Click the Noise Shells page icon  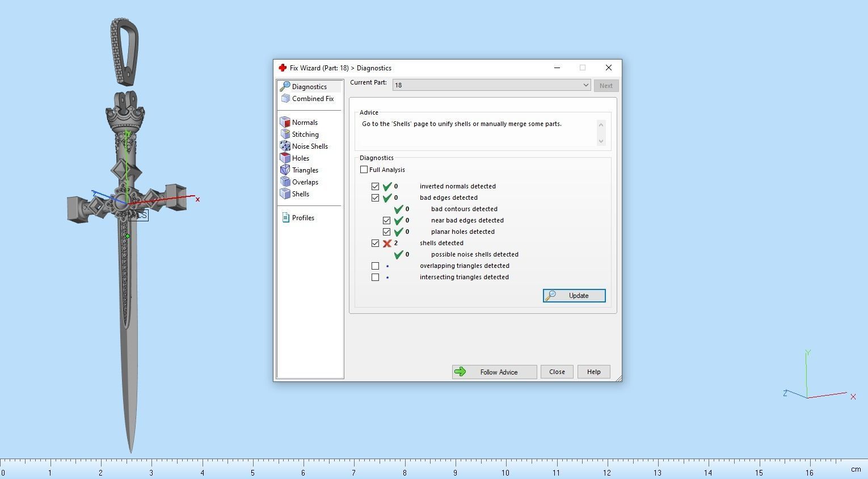(x=285, y=146)
